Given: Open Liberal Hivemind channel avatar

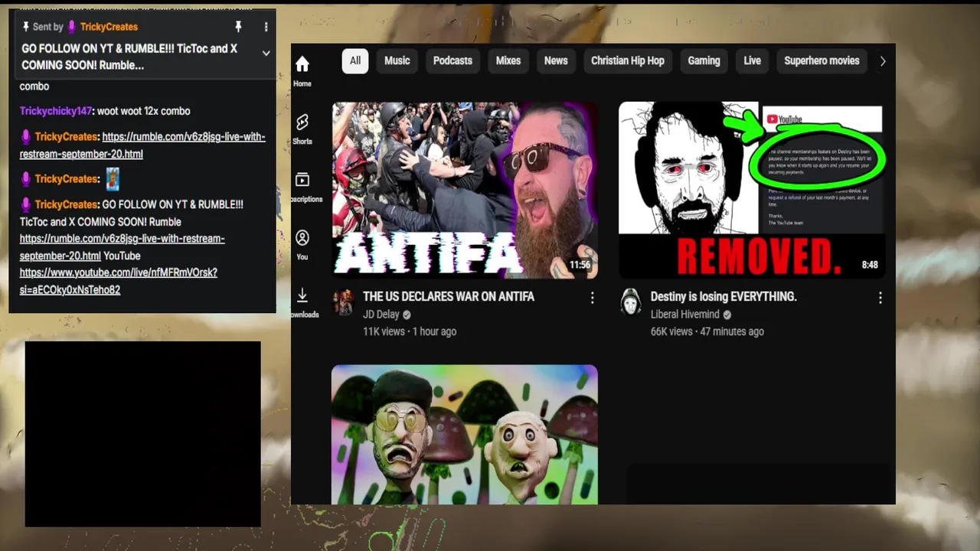Looking at the screenshot, I should pyautogui.click(x=631, y=302).
